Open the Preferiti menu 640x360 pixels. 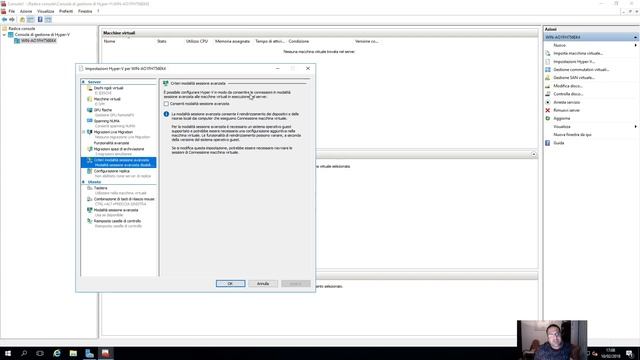click(x=66, y=11)
